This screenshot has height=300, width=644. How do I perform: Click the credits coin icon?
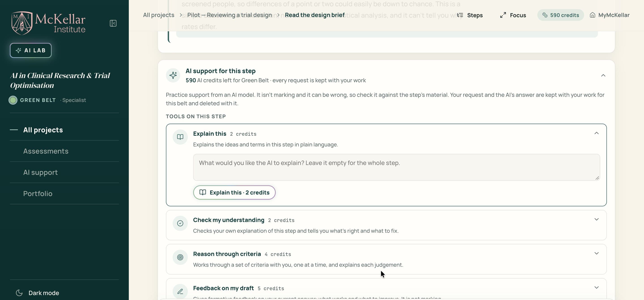click(x=545, y=15)
